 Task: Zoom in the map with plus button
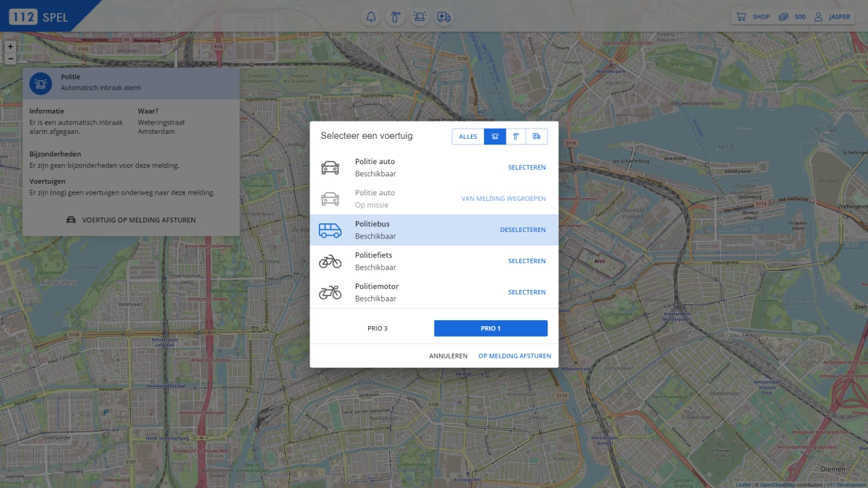coord(10,46)
